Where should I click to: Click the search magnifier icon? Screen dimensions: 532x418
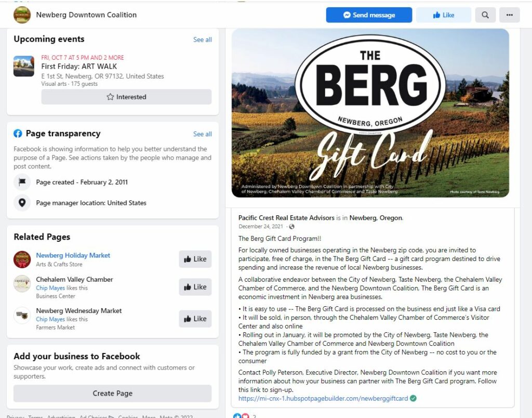[485, 15]
